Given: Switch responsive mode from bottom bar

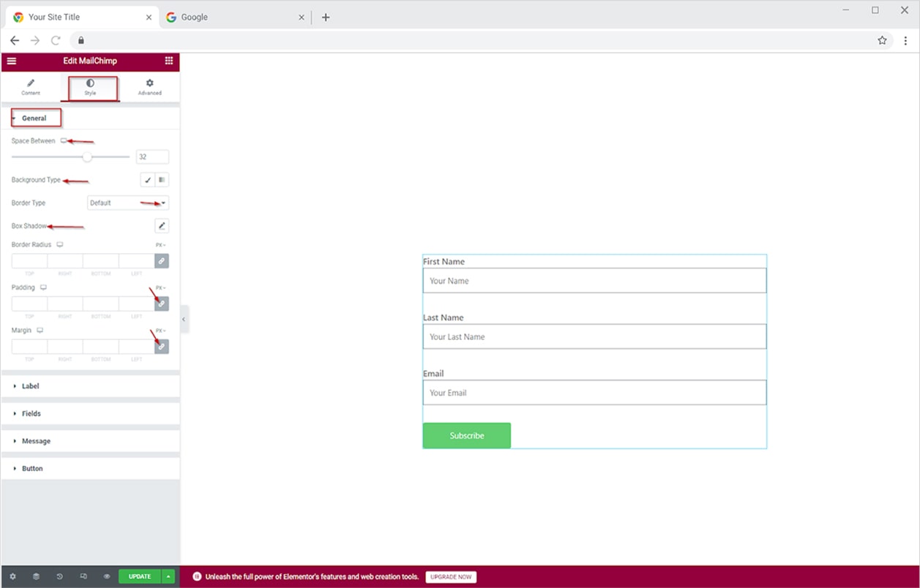Looking at the screenshot, I should coord(83,576).
